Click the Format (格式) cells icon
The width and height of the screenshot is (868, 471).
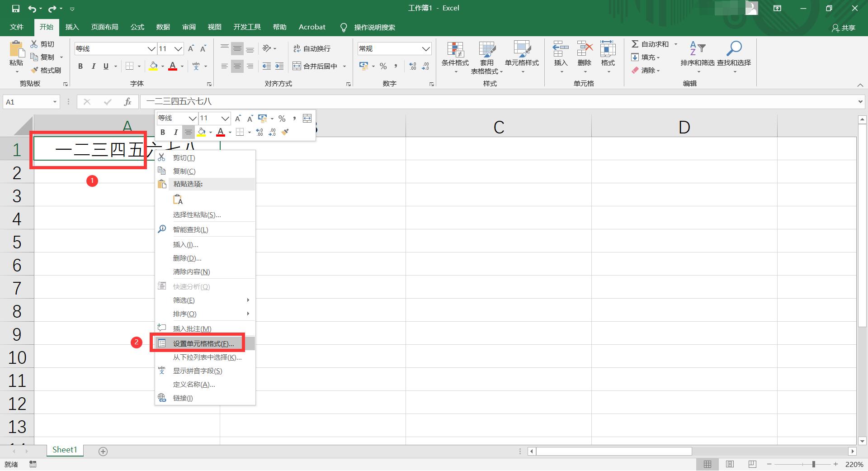(608, 49)
